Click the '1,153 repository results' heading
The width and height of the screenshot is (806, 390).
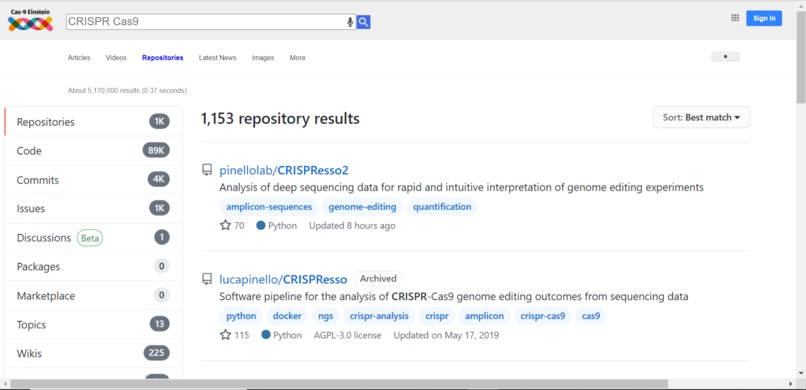click(x=280, y=119)
